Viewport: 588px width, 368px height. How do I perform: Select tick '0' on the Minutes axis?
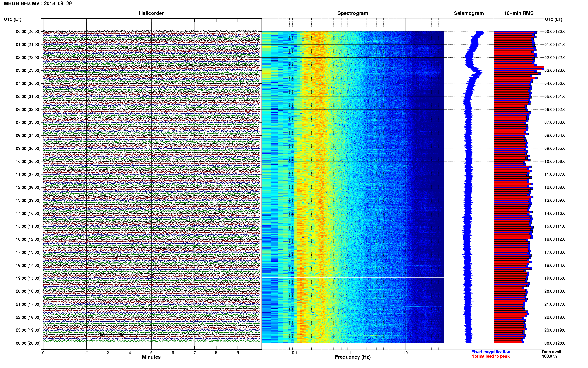43,353
